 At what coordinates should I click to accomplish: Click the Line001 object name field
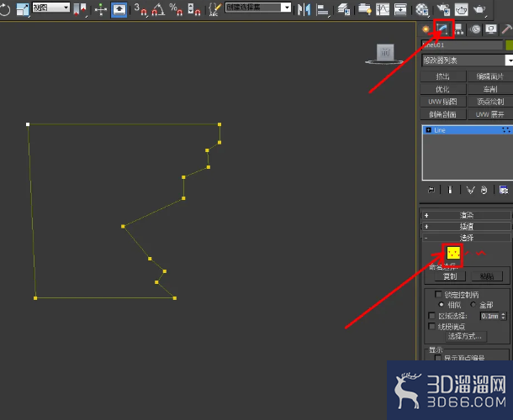tap(462, 45)
